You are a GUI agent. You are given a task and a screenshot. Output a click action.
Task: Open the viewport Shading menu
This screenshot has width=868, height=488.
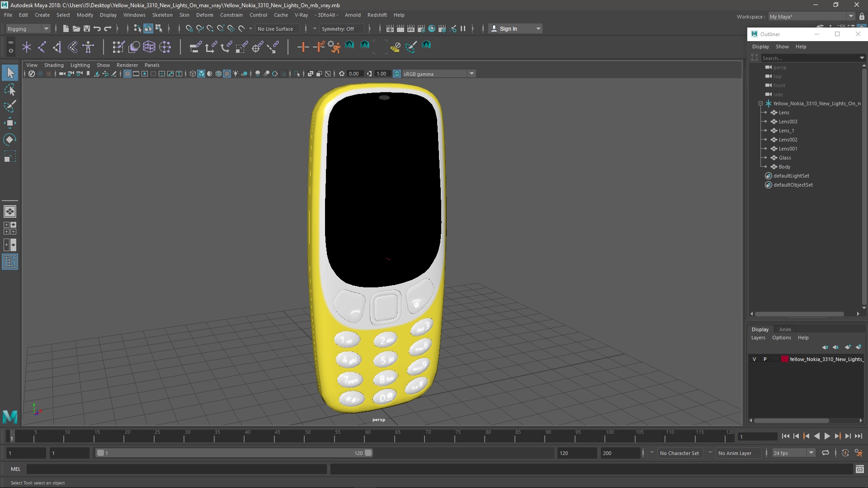[x=54, y=65]
